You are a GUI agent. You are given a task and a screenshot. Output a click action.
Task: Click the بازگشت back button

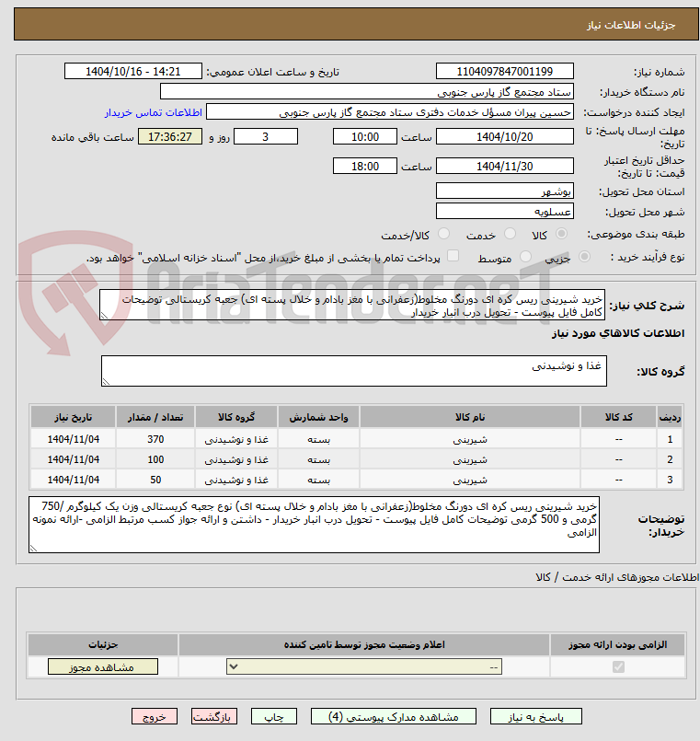(214, 716)
